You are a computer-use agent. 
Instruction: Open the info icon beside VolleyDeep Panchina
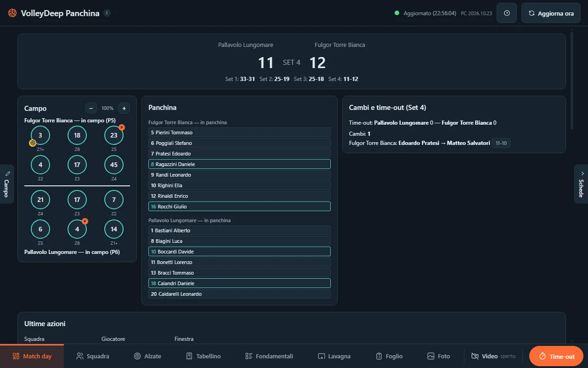pyautogui.click(x=107, y=13)
